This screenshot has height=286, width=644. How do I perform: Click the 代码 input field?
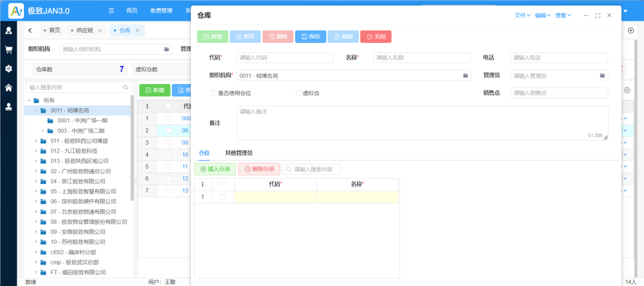285,58
